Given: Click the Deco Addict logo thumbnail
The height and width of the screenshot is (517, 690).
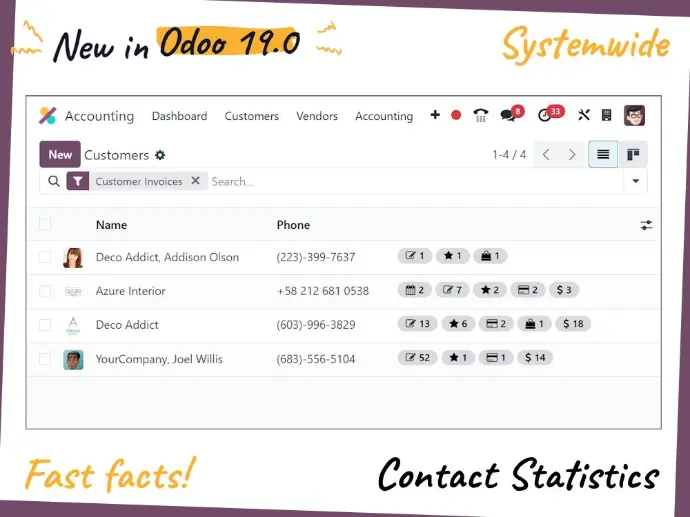Looking at the screenshot, I should click(x=73, y=326).
